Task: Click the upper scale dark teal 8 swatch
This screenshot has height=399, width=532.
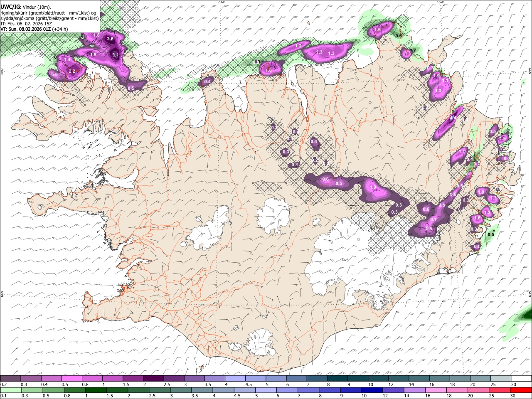Action: (x=338, y=379)
